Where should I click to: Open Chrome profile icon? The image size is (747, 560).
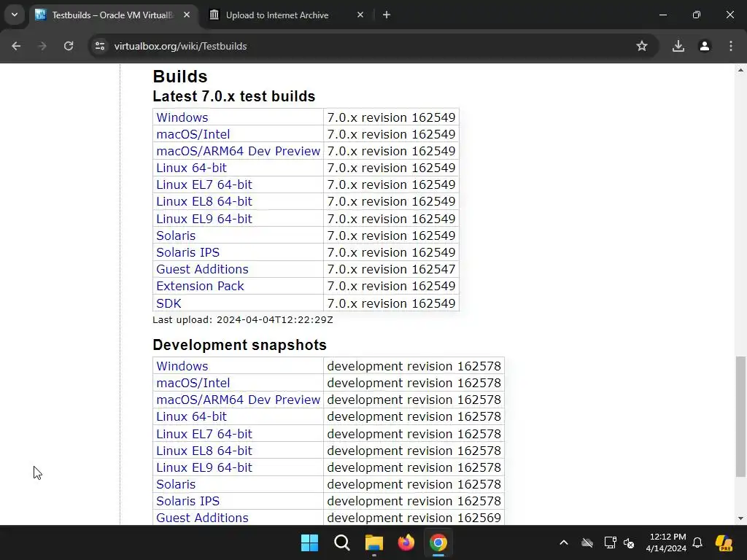coord(705,46)
